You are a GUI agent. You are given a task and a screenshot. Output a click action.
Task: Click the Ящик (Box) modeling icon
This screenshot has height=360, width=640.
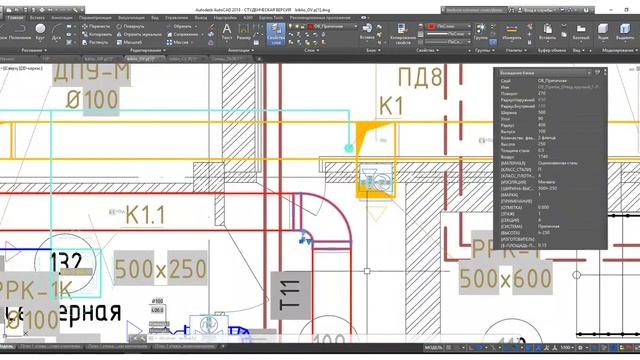[603, 32]
